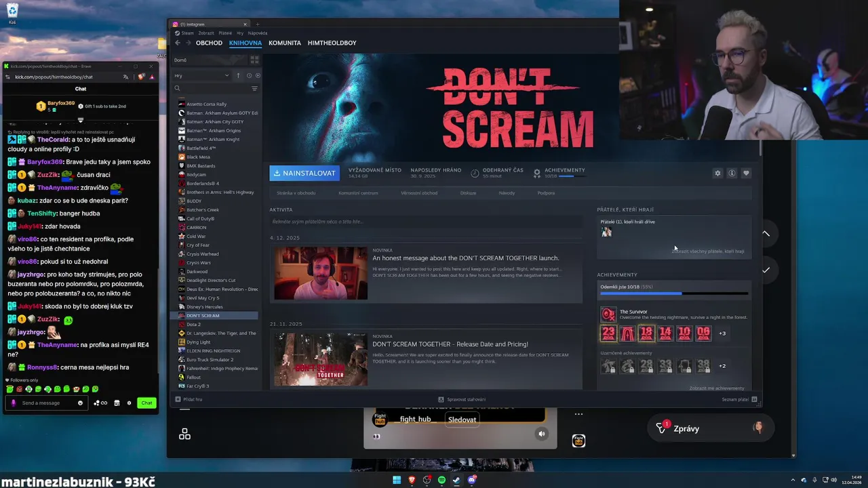
Task: Click upward chevron right of Steam window
Action: pos(766,234)
